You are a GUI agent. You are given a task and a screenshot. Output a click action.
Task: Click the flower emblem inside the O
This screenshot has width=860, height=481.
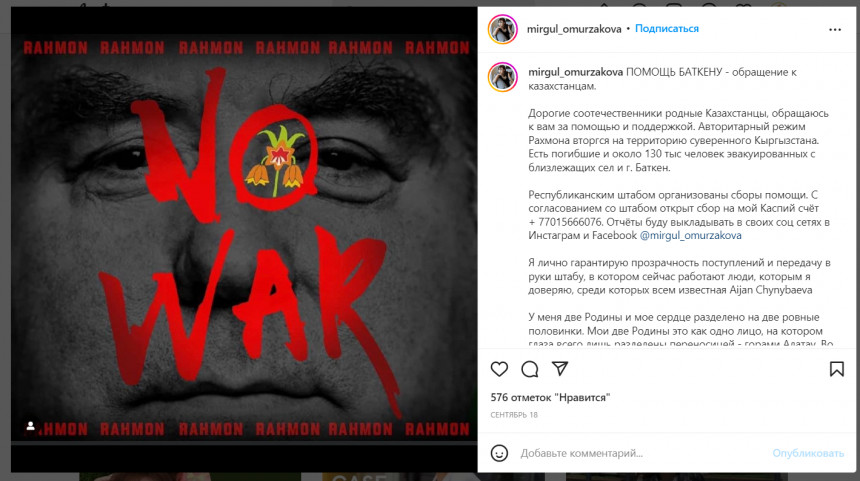coord(277,158)
